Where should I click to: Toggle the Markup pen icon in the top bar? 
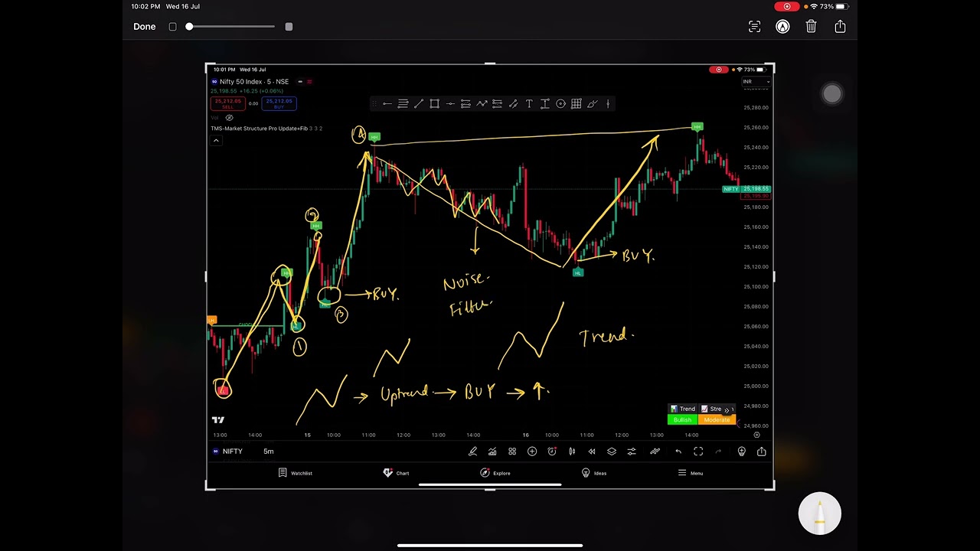tap(782, 27)
